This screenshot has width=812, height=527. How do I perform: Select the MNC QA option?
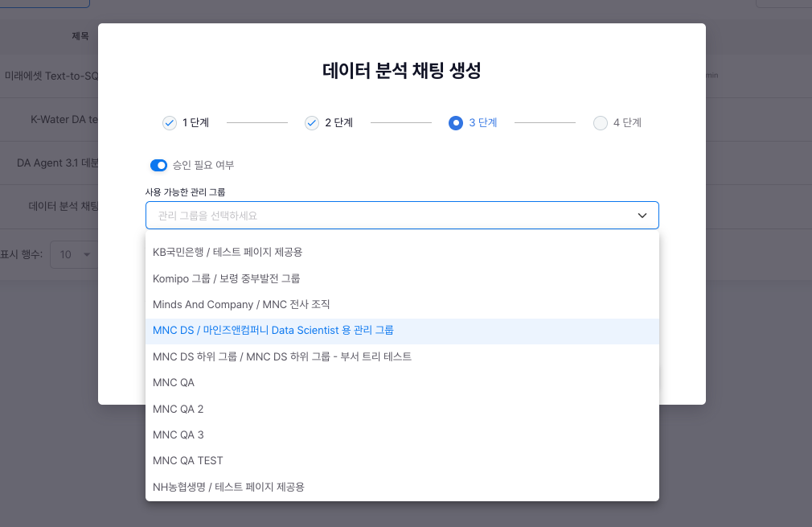[x=174, y=382]
